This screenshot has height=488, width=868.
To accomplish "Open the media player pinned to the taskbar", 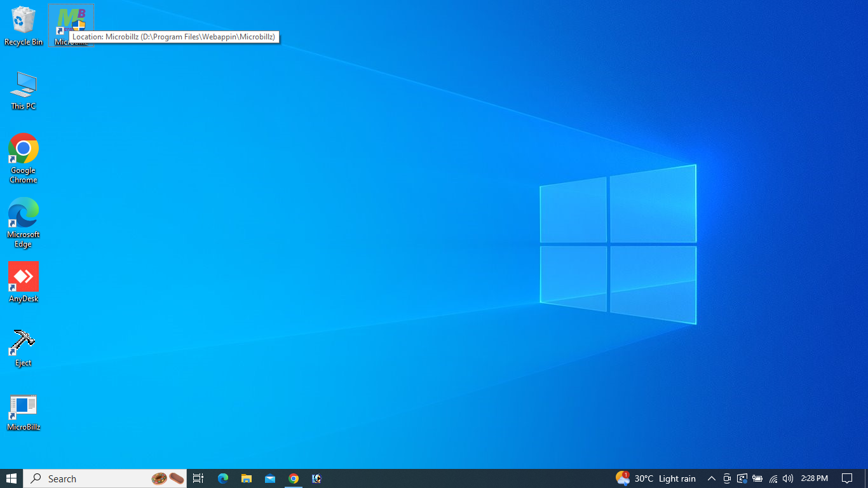I will click(x=316, y=478).
